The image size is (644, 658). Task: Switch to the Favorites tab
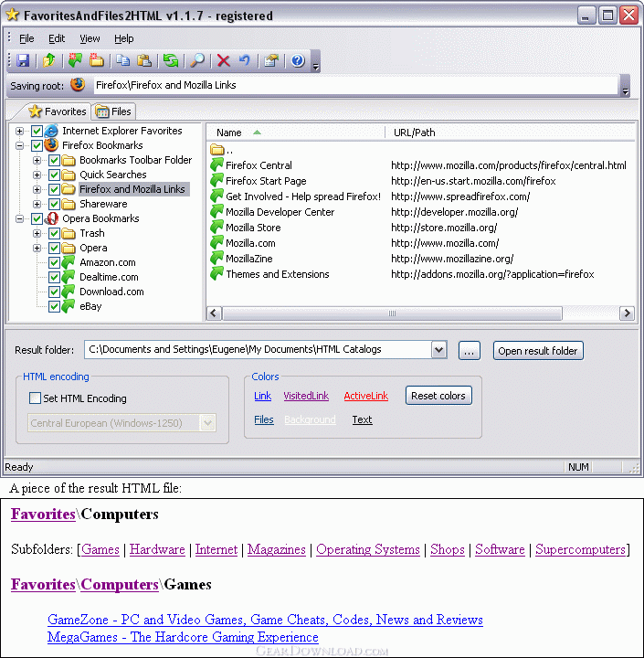coord(57,111)
